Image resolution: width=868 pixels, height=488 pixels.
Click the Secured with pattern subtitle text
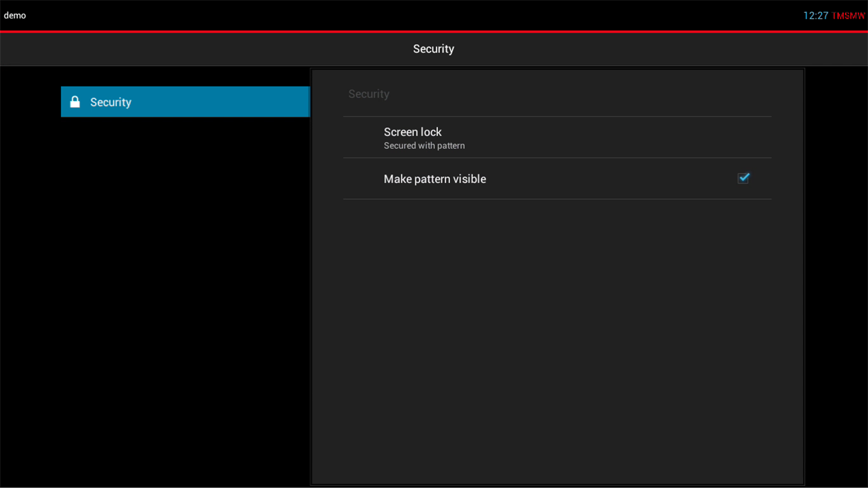coord(424,145)
